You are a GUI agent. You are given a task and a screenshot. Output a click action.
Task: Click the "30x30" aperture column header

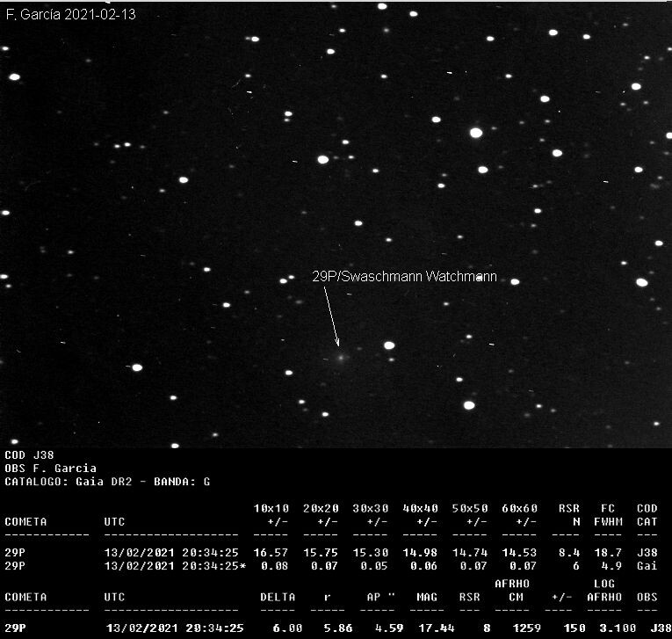371,509
